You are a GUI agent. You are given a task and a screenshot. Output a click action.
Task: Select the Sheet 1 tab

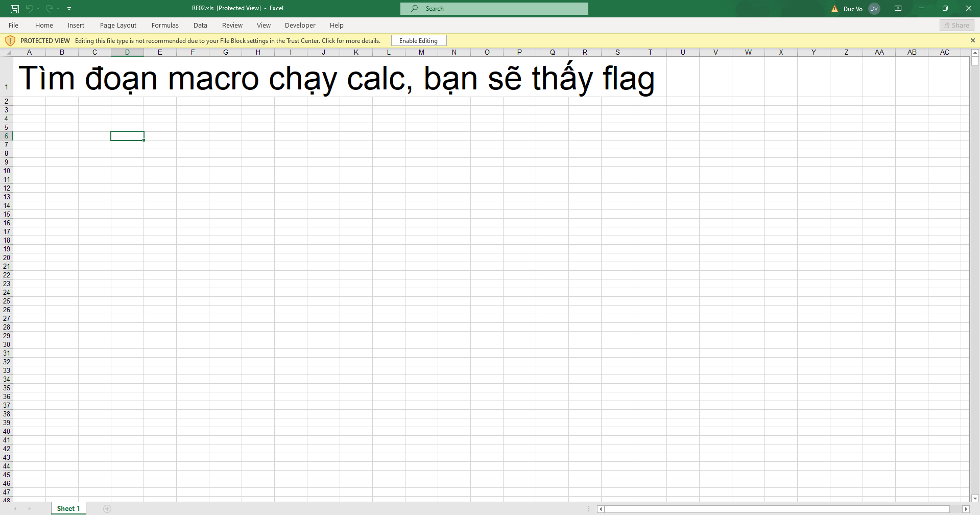[x=68, y=508]
